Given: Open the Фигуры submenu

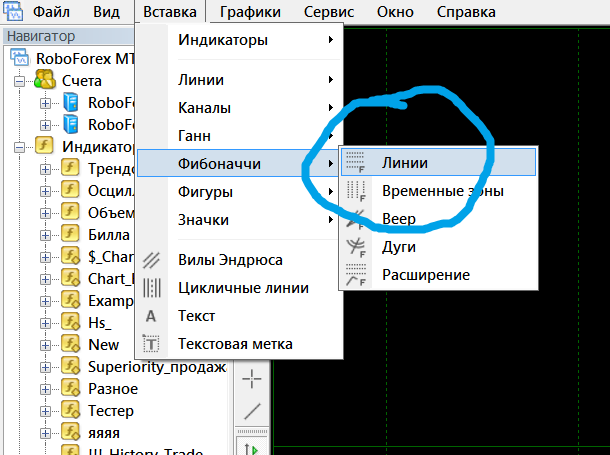Looking at the screenshot, I should pos(239,192).
